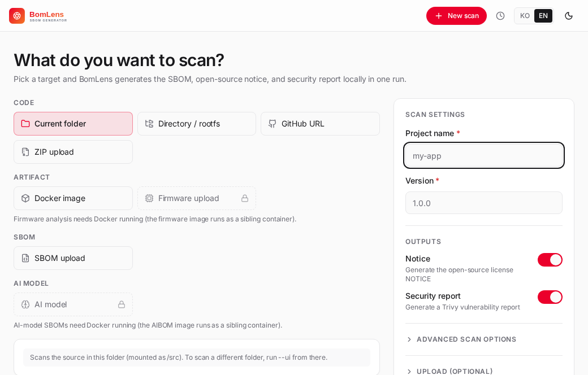Click the GitHub logo icon
The width and height of the screenshot is (588, 375).
coord(273,124)
